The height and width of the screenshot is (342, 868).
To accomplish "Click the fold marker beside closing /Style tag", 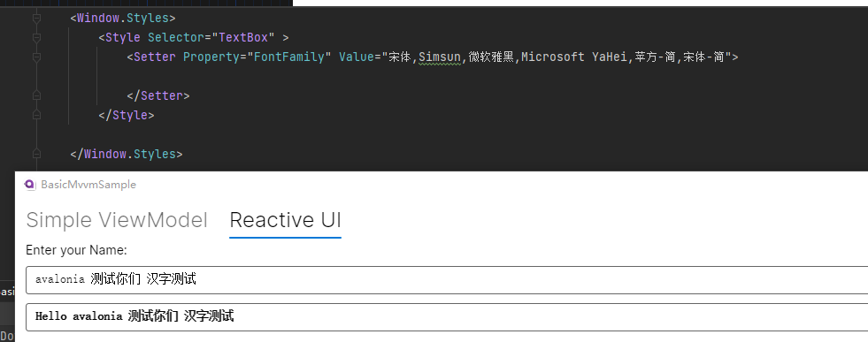I will 36,115.
